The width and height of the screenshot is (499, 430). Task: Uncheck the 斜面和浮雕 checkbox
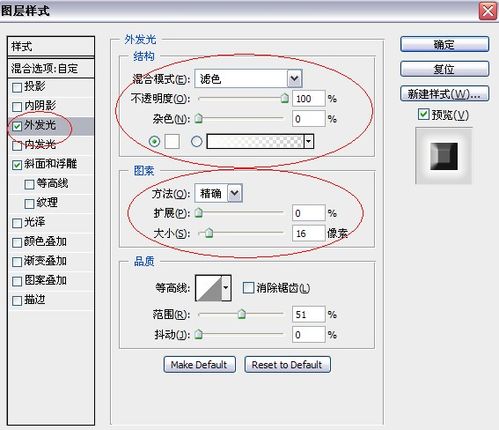(17, 165)
